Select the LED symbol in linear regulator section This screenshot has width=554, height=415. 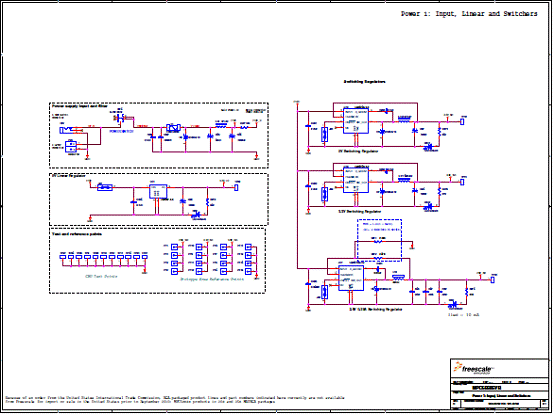(195, 214)
